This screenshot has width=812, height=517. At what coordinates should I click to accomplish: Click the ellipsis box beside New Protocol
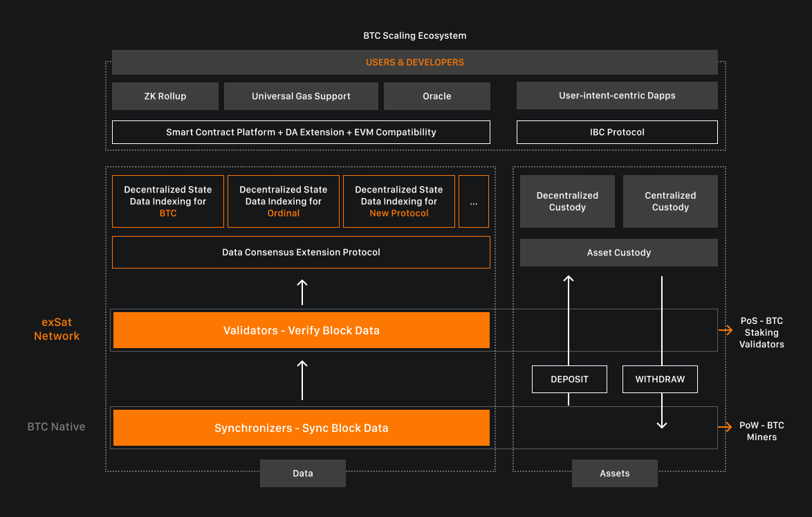pos(474,201)
